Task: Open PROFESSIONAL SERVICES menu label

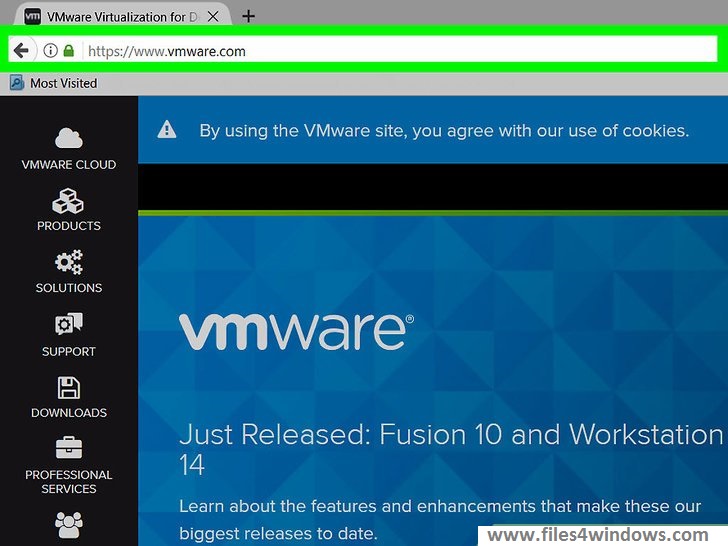Action: [69, 482]
